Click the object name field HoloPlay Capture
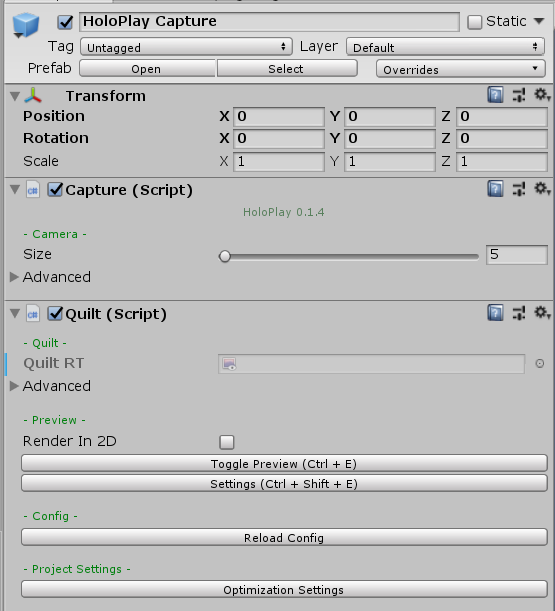The height and width of the screenshot is (611, 555). tap(269, 21)
